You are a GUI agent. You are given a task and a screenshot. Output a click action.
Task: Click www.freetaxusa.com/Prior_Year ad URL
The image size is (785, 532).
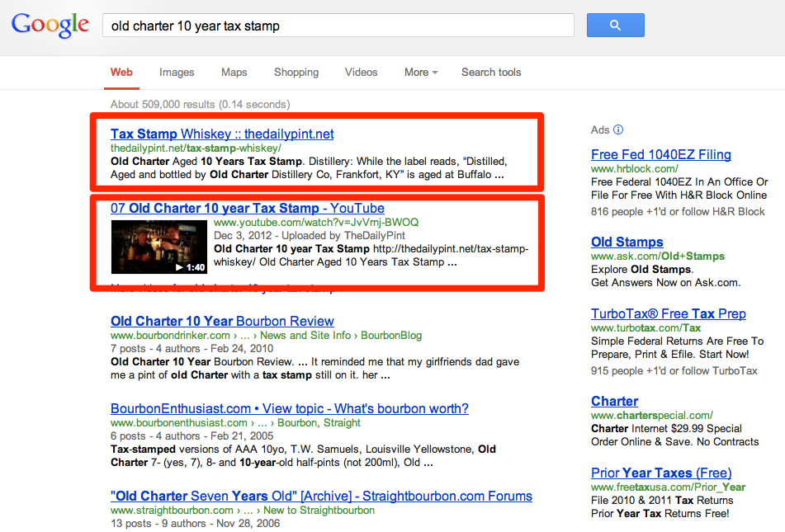click(668, 487)
